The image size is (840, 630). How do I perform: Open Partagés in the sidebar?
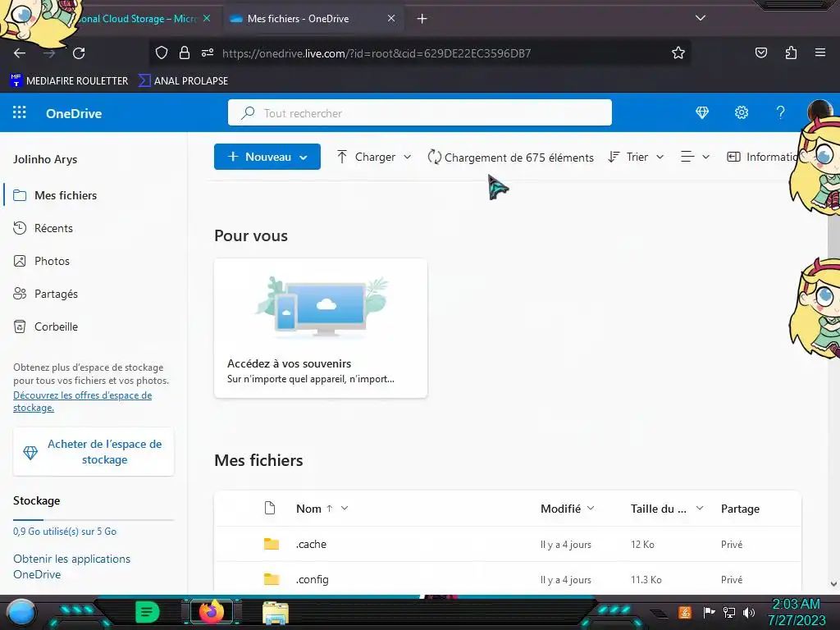tap(56, 294)
